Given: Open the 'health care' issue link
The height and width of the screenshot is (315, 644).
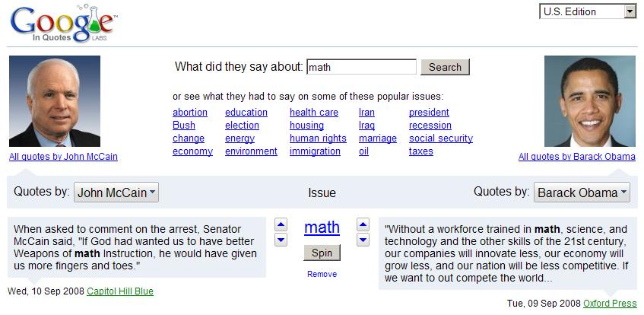Looking at the screenshot, I should point(313,113).
